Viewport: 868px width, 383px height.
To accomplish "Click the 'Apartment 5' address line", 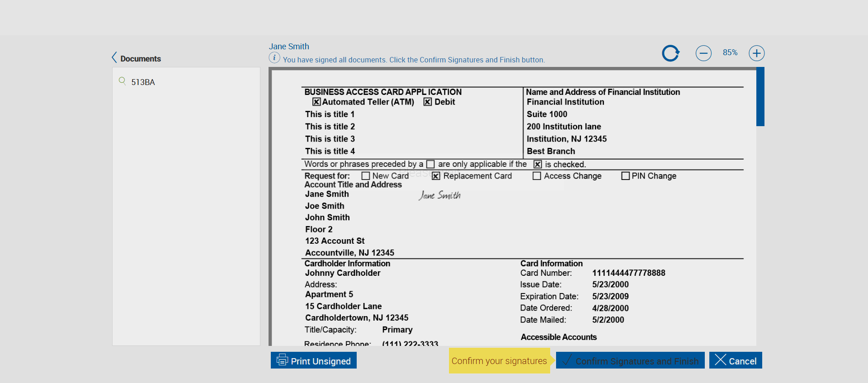I will click(329, 294).
